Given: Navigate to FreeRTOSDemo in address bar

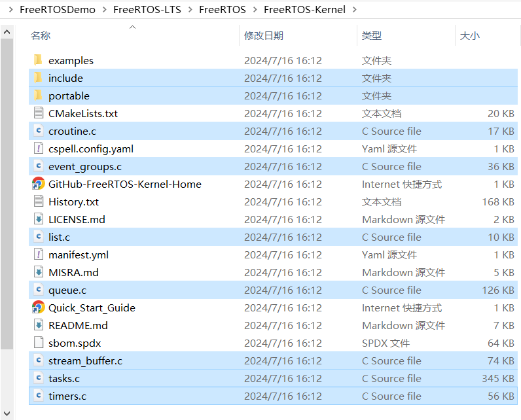Looking at the screenshot, I should 58,10.
